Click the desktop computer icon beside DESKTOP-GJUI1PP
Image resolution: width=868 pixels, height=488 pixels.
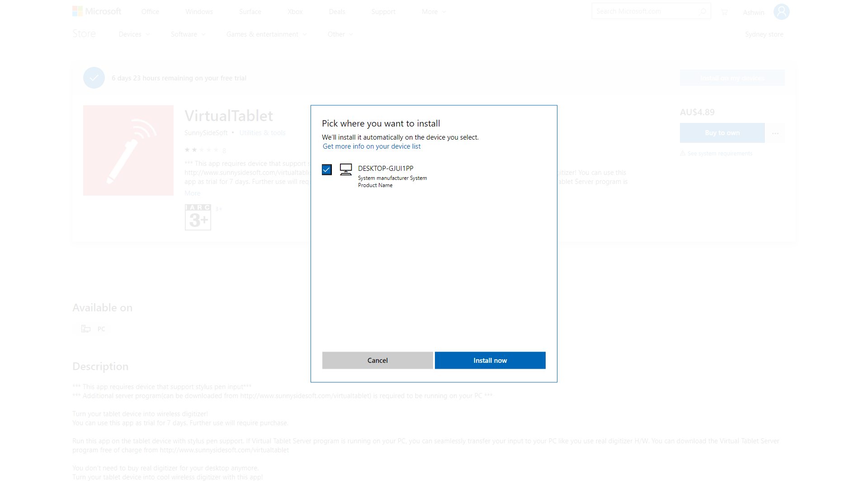tap(346, 169)
